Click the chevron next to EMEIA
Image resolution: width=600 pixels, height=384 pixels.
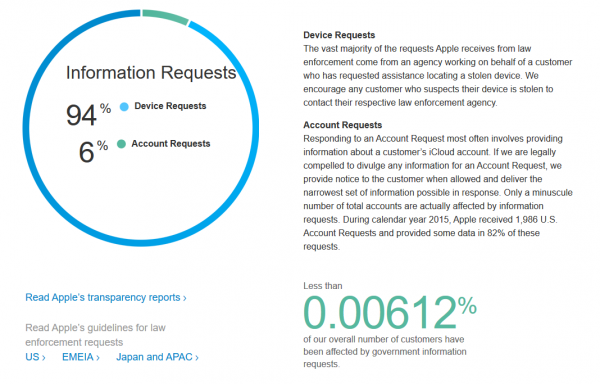pos(98,358)
